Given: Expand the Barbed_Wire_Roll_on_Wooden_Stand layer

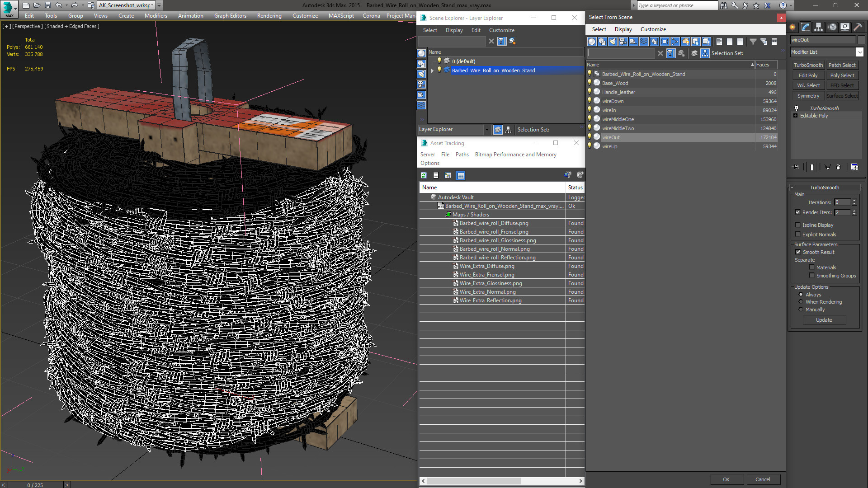Looking at the screenshot, I should pos(432,70).
